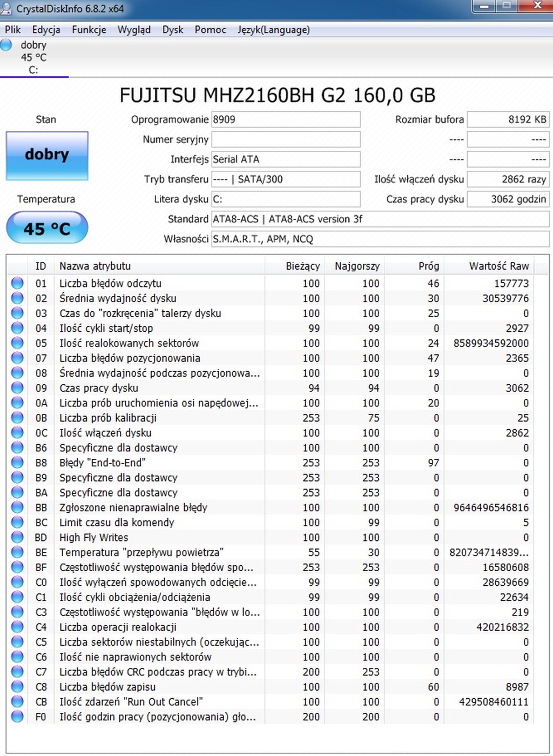Click status icon for BC Limit czasu
This screenshot has height=756, width=553.
pos(17,522)
